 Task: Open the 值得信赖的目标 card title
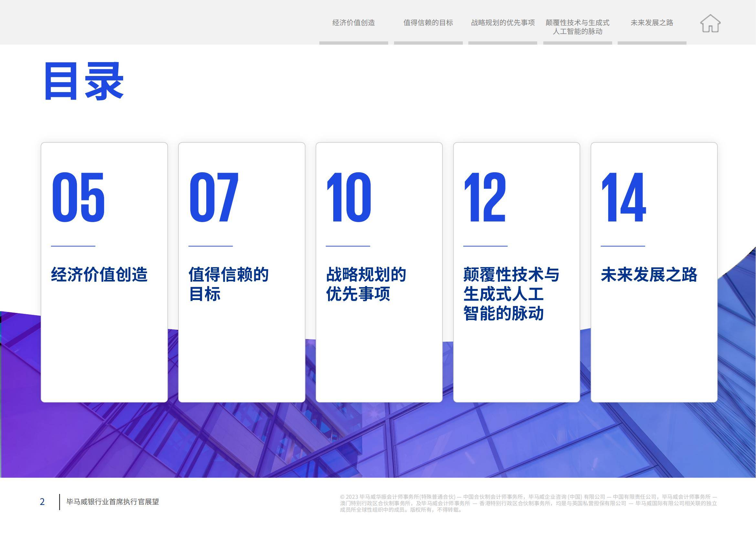[229, 284]
